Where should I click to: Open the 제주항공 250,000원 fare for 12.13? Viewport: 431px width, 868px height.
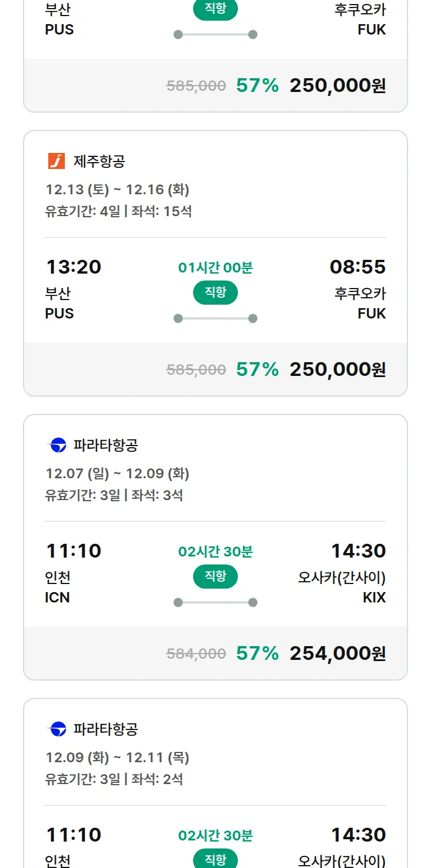click(x=337, y=370)
